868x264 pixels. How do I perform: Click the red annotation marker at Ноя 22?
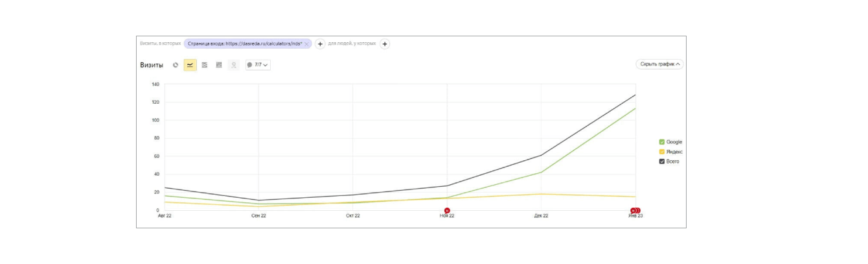pos(447,210)
